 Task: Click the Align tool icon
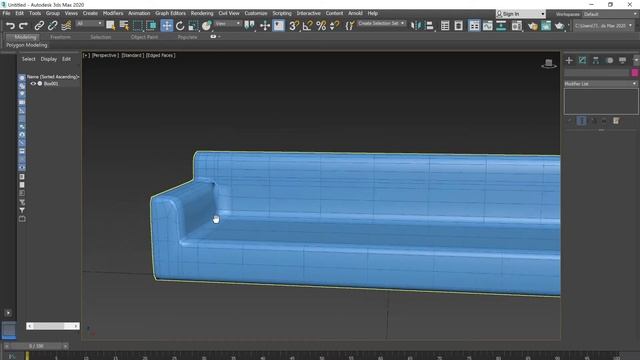(x=429, y=26)
